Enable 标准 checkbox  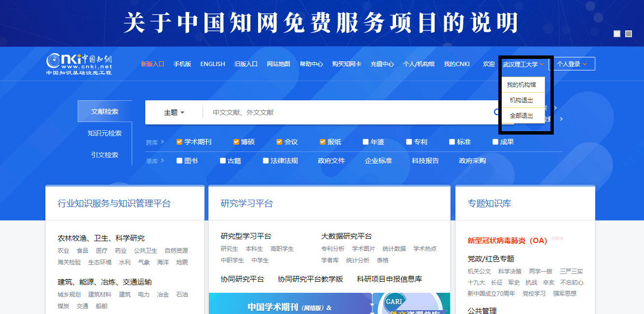pyautogui.click(x=452, y=142)
